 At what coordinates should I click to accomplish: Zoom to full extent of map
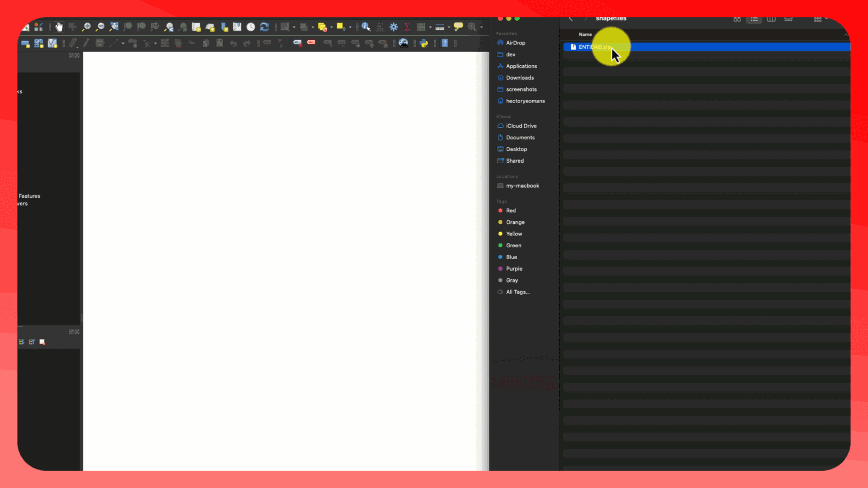point(114,27)
